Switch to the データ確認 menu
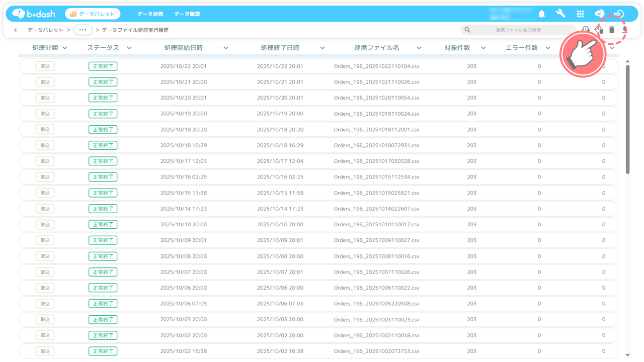644x362 pixels. point(187,14)
